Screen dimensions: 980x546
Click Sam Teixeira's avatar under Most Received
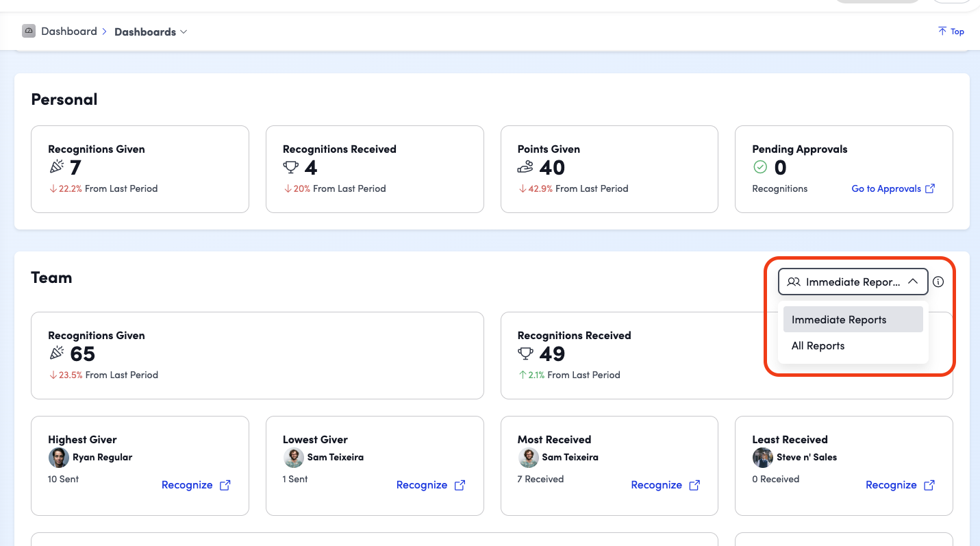[x=528, y=458]
